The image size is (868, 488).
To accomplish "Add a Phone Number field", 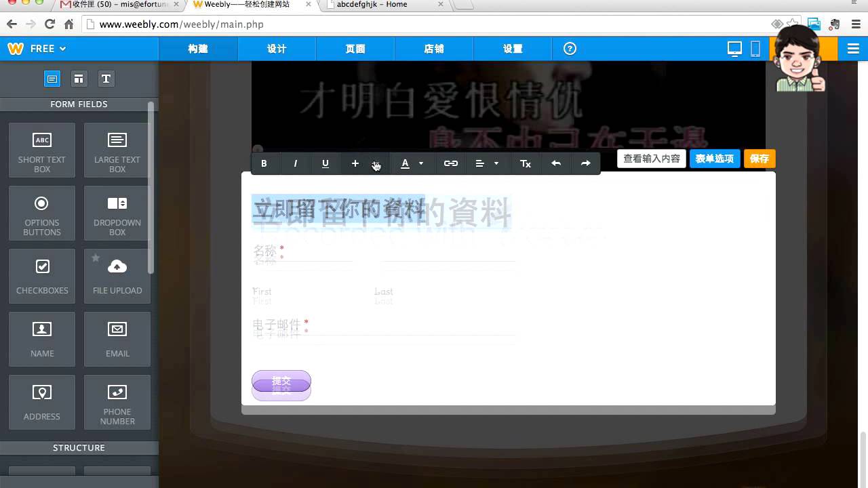I will [117, 402].
